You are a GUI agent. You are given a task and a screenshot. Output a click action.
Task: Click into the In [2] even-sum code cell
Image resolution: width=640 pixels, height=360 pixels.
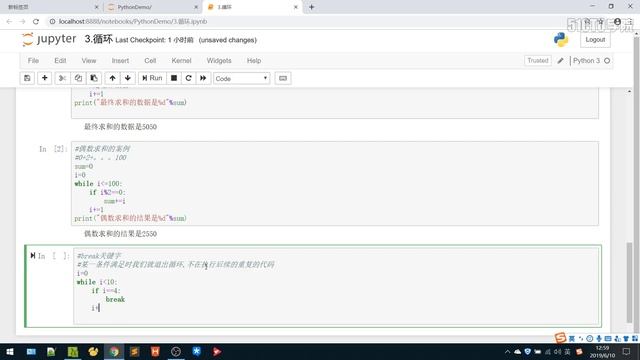pos(335,183)
